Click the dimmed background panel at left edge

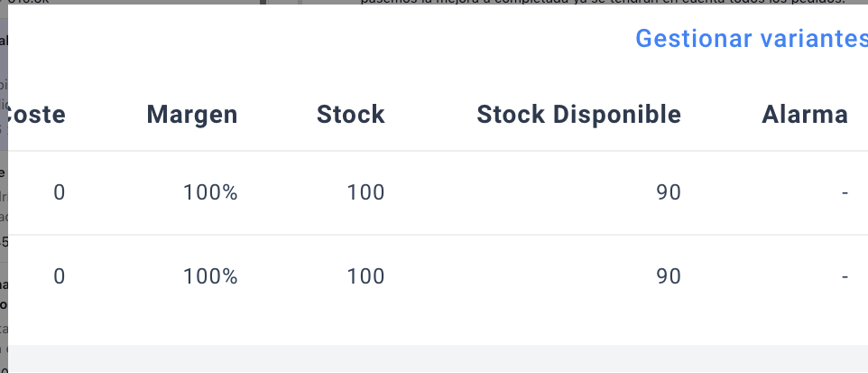4,181
